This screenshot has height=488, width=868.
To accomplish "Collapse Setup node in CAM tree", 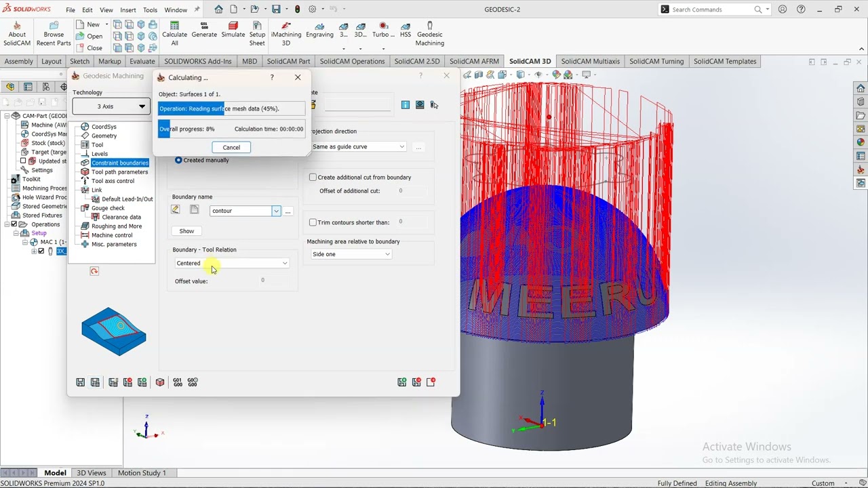I will click(16, 233).
